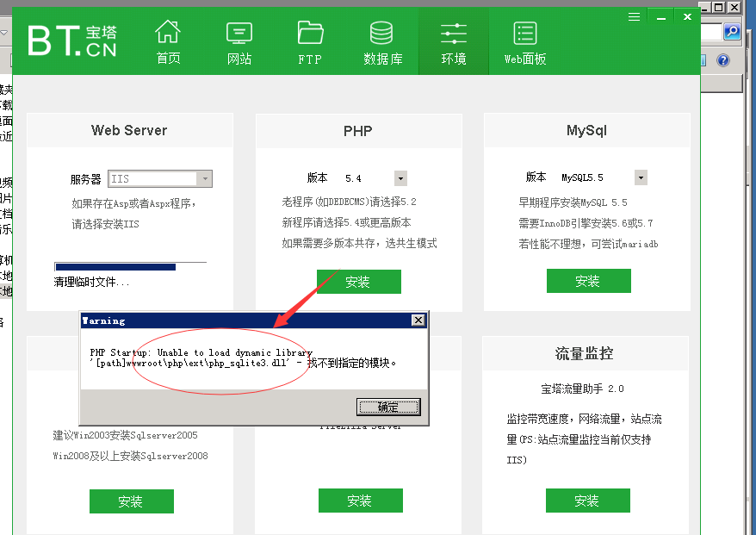Click the PHP Startup warning message text
Image resolution: width=756 pixels, height=535 pixels.
243,358
